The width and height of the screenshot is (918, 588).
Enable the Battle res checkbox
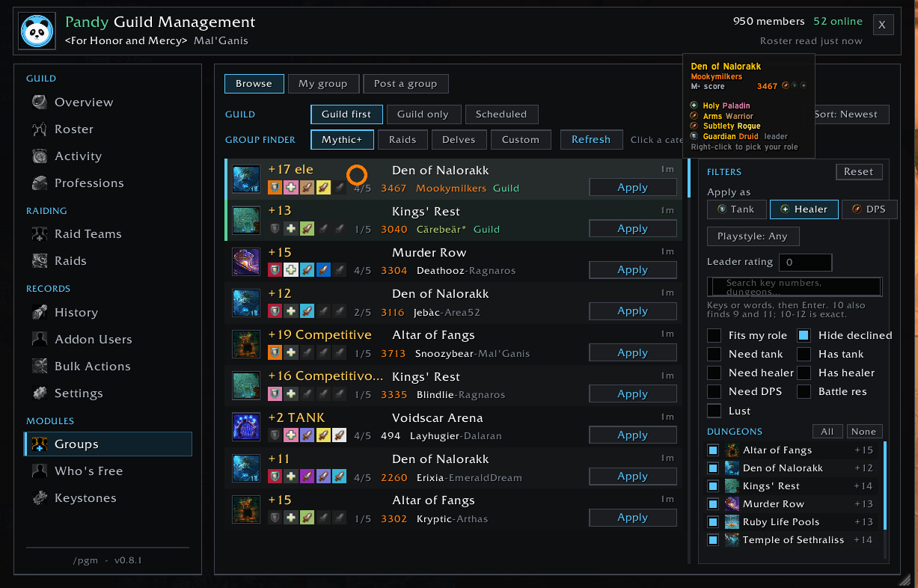(x=804, y=391)
